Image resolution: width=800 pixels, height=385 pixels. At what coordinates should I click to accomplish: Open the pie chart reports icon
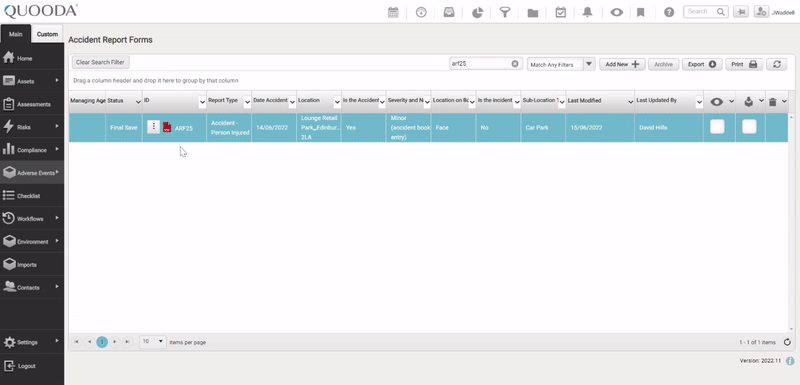[x=477, y=12]
